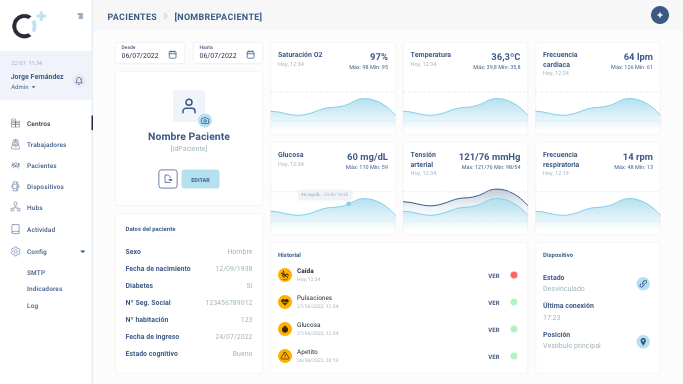Expand the Admin role dropdown
Image resolution: width=683 pixels, height=384 pixels.
coord(23,87)
